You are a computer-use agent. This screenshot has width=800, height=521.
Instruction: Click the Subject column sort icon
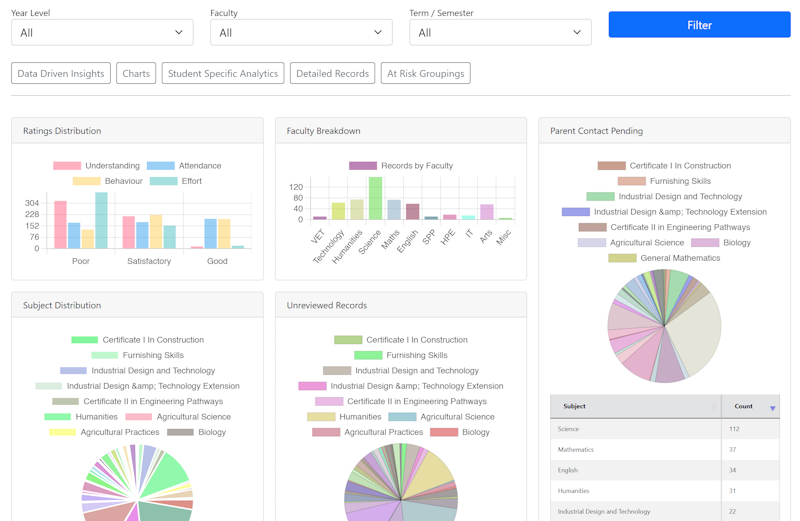coord(714,407)
